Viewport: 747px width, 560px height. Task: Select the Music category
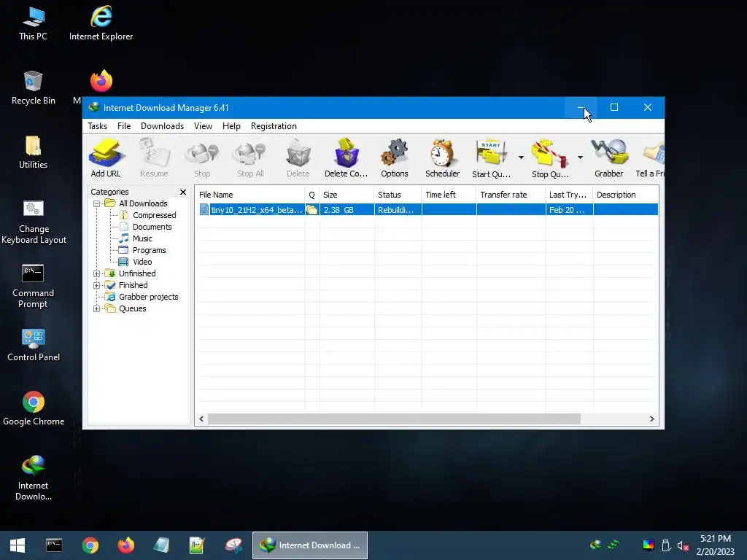[x=142, y=238]
